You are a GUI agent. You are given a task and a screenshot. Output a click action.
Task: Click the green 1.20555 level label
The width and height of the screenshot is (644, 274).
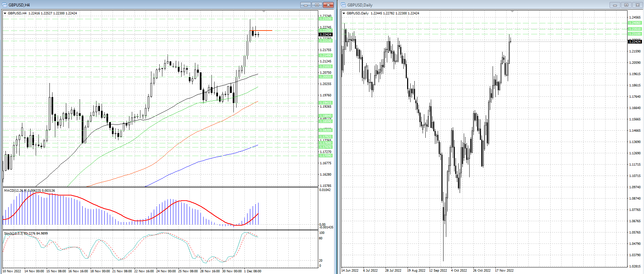(325, 77)
